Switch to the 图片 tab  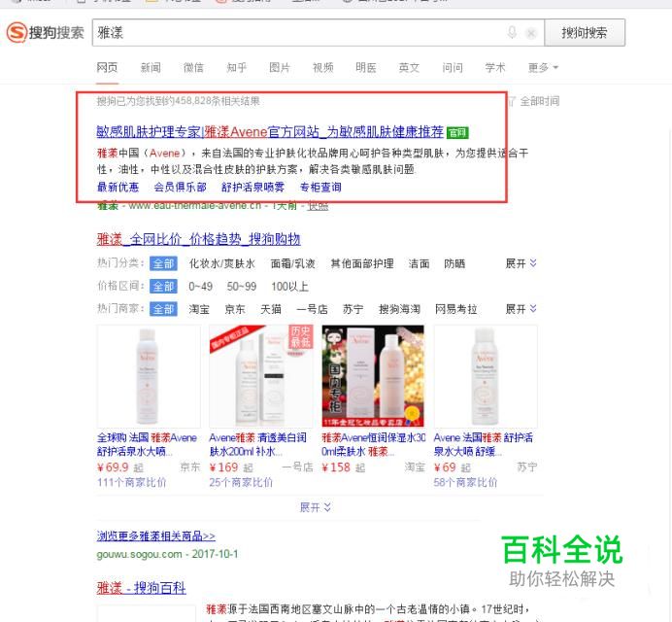280,67
